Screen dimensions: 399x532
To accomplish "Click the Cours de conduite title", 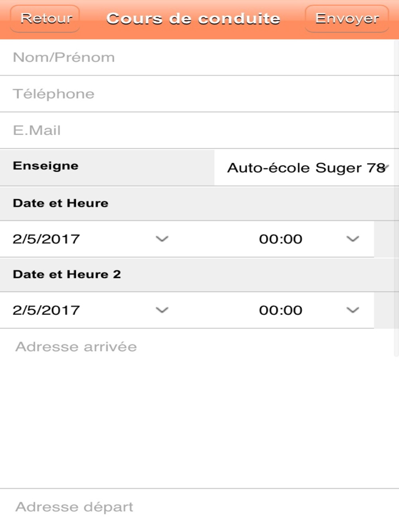I will [193, 19].
